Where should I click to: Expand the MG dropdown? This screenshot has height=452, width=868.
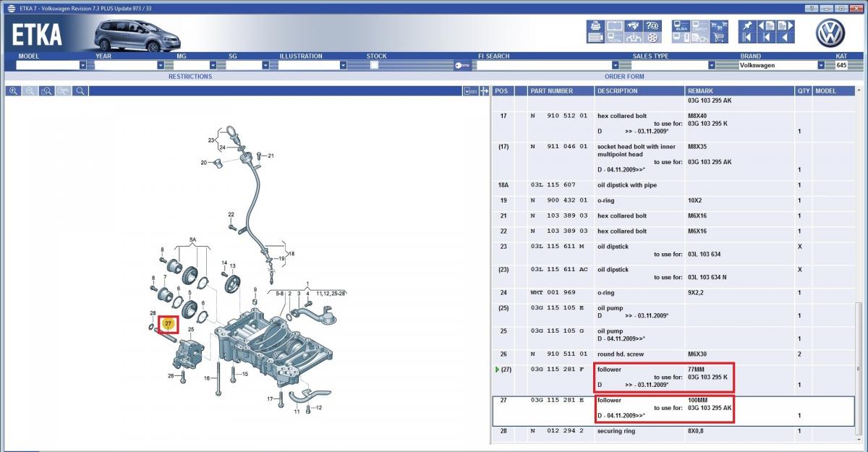tap(213, 65)
